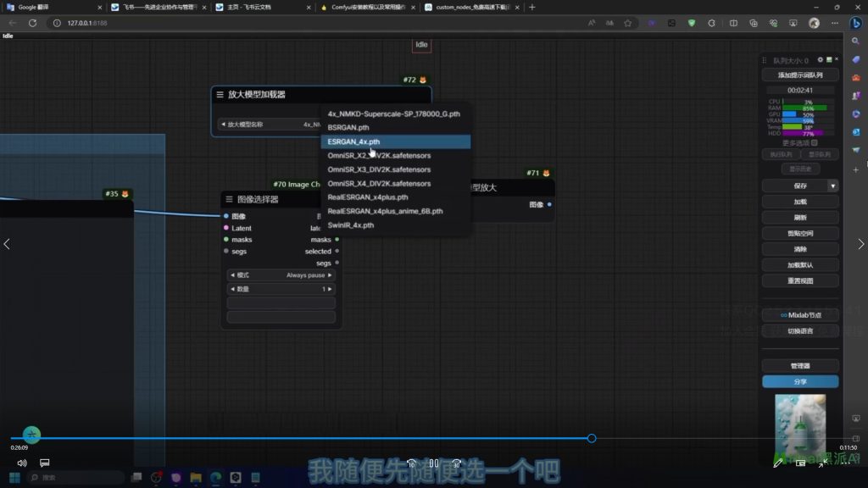Choose SwinIR_4x.pth model option
This screenshot has height=488, width=868.
pos(350,225)
